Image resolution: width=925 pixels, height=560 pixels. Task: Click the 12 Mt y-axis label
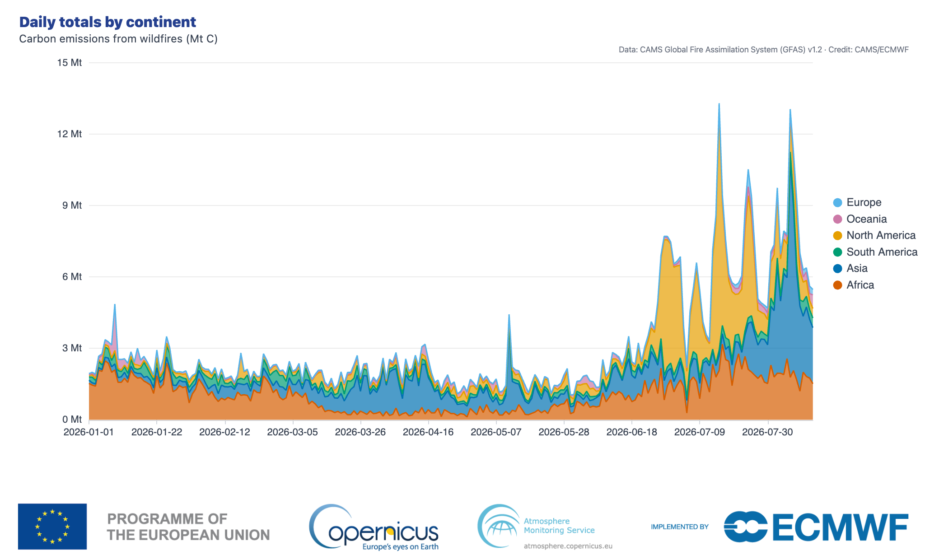click(70, 134)
